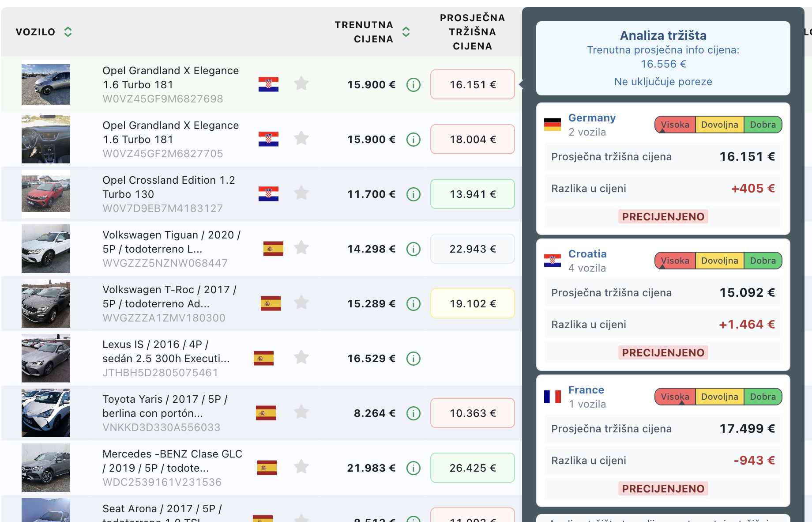Show price info for Mercedes-BENZ Clase GLC
812x522 pixels.
pyautogui.click(x=413, y=468)
